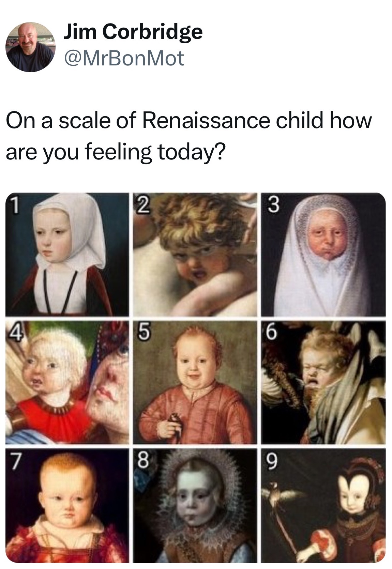Image resolution: width=392 pixels, height=569 pixels.
Task: Open the @MrBonMot handle link
Action: 123,58
